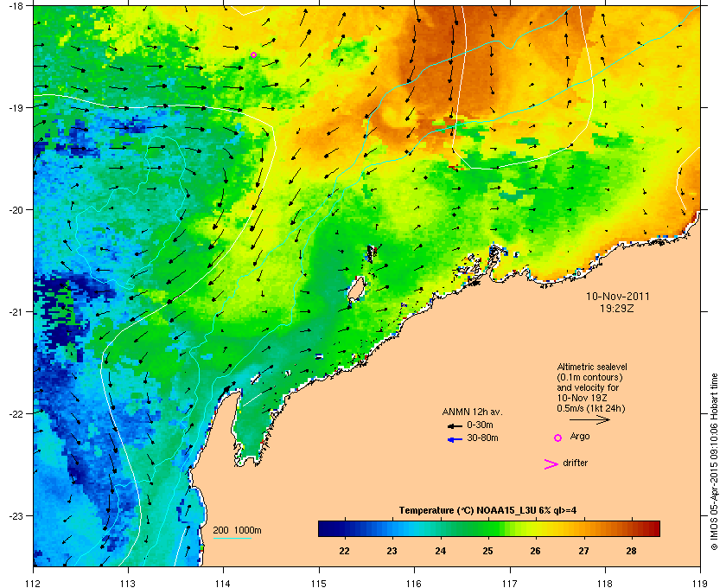The height and width of the screenshot is (588, 726).
Task: Click the latitude axis label -22
Action: click(16, 414)
